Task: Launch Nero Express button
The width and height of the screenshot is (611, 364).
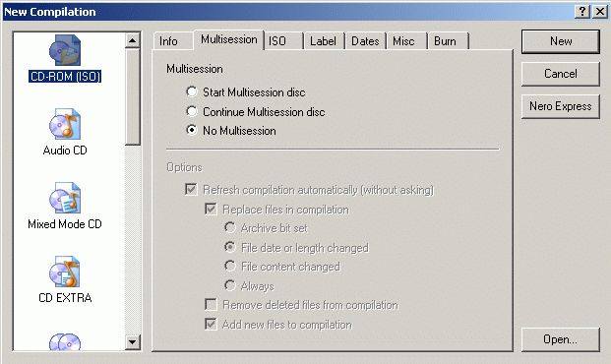Action: click(x=561, y=106)
